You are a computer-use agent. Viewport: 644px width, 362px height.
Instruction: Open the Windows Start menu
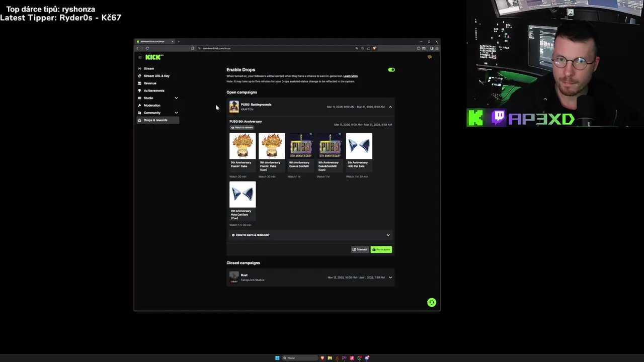click(277, 358)
